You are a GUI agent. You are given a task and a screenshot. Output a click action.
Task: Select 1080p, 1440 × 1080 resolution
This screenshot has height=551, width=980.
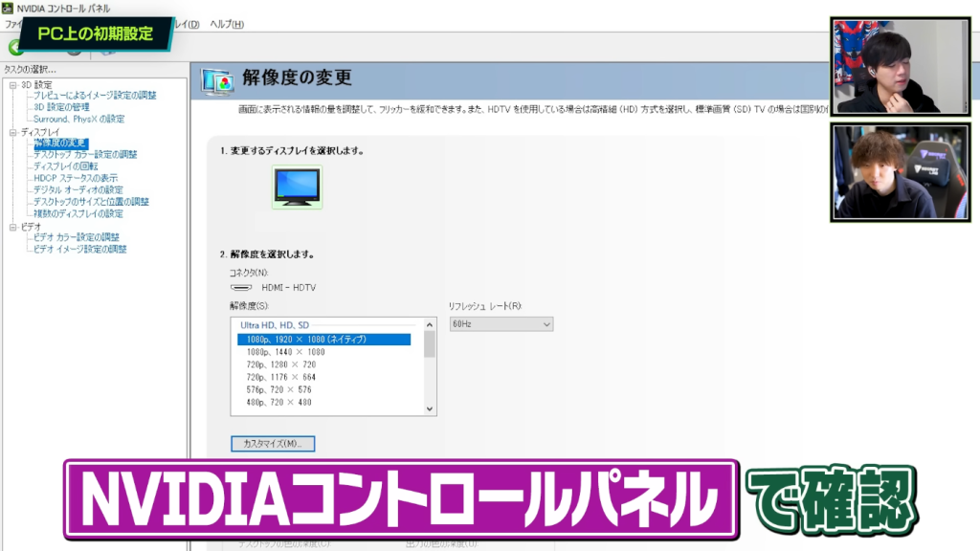[x=286, y=352]
